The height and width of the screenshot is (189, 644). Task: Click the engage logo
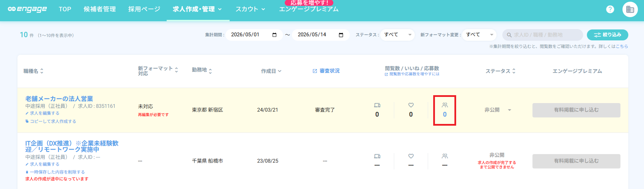tap(27, 9)
